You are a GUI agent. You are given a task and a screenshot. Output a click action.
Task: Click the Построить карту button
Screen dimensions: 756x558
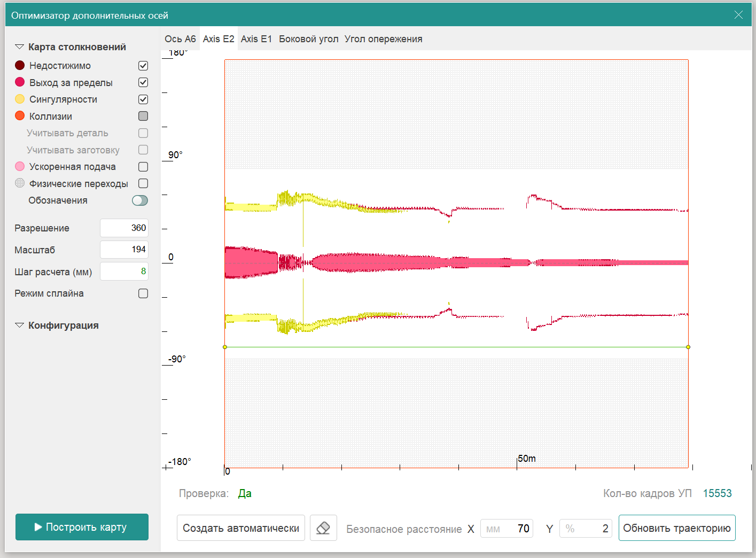(x=82, y=527)
